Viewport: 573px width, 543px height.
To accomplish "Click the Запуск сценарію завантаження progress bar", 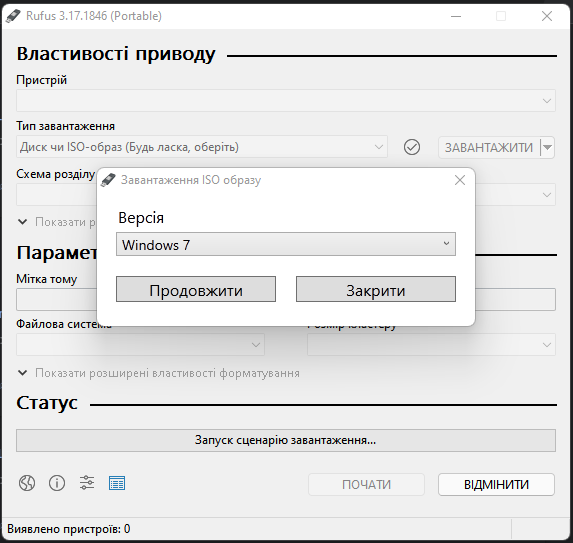I will (286, 440).
